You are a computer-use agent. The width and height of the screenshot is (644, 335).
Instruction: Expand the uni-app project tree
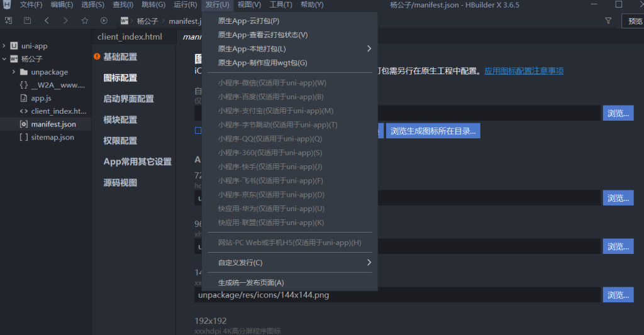click(4, 46)
